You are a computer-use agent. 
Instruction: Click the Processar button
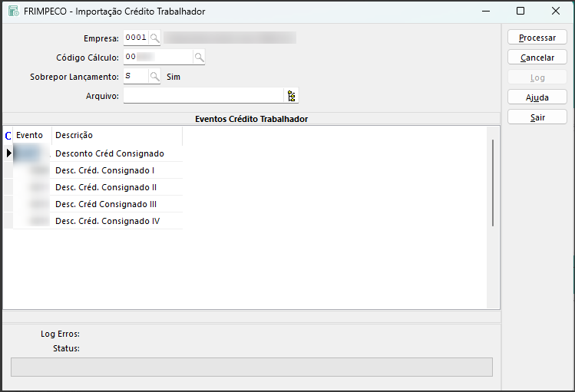[537, 38]
